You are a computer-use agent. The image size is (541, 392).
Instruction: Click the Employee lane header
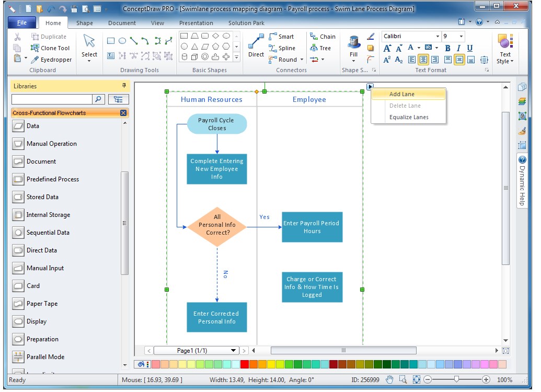click(309, 99)
